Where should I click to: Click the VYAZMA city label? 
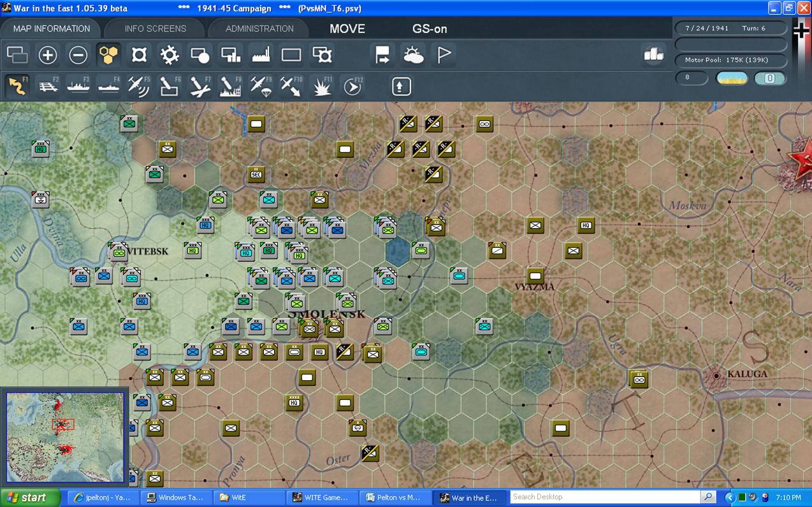click(x=535, y=287)
